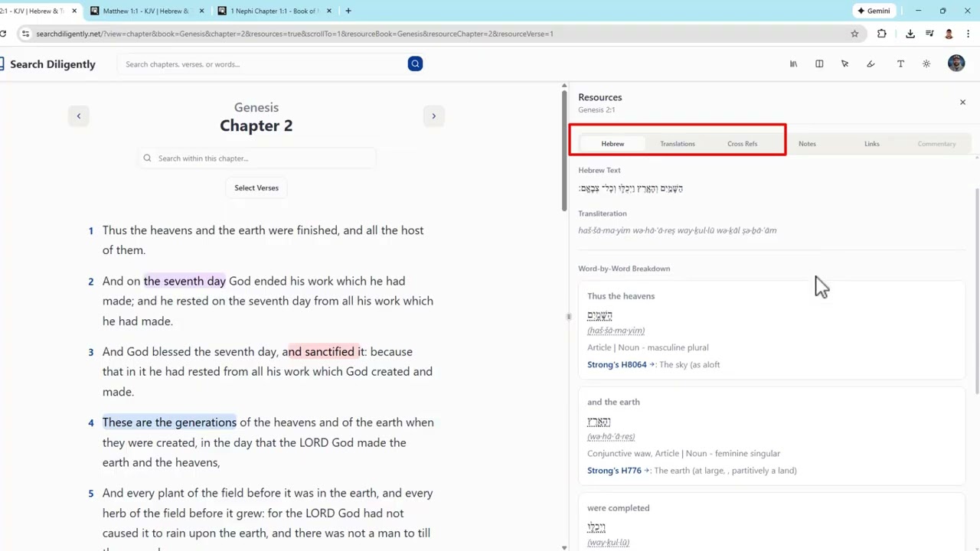Screen dimensions: 980x551
Task: Toggle the sun light/dark theme
Action: [x=926, y=64]
